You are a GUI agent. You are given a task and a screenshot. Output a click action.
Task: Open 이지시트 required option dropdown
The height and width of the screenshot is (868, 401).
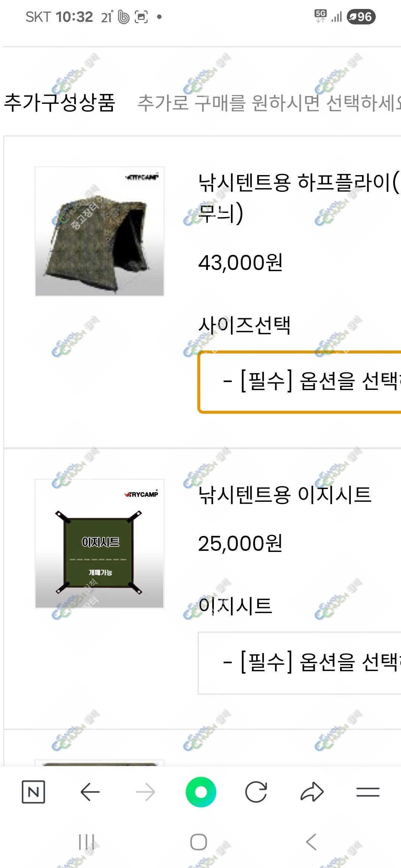click(299, 663)
